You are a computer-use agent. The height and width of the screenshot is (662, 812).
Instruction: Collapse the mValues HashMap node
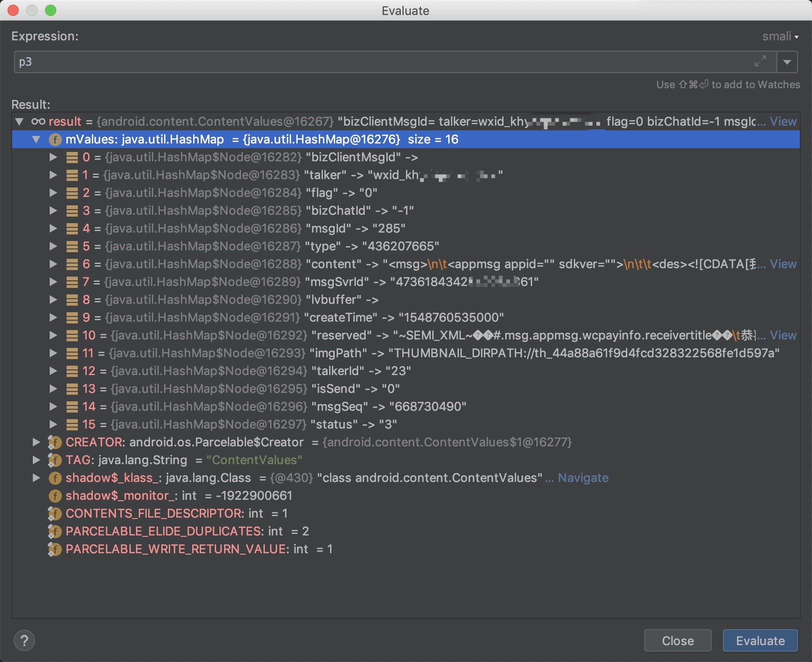37,139
